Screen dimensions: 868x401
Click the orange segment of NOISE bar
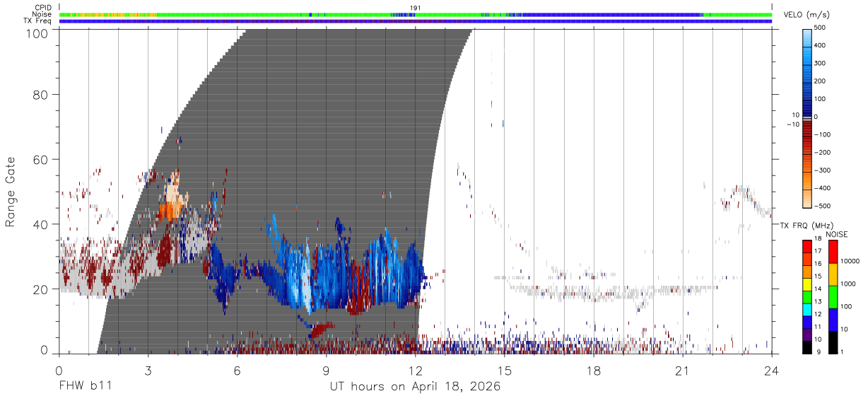click(x=832, y=274)
